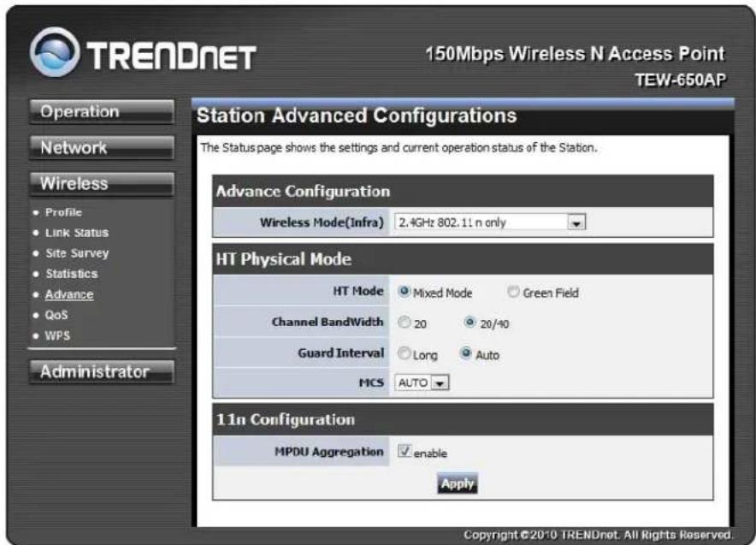Click the Apply button

point(458,483)
